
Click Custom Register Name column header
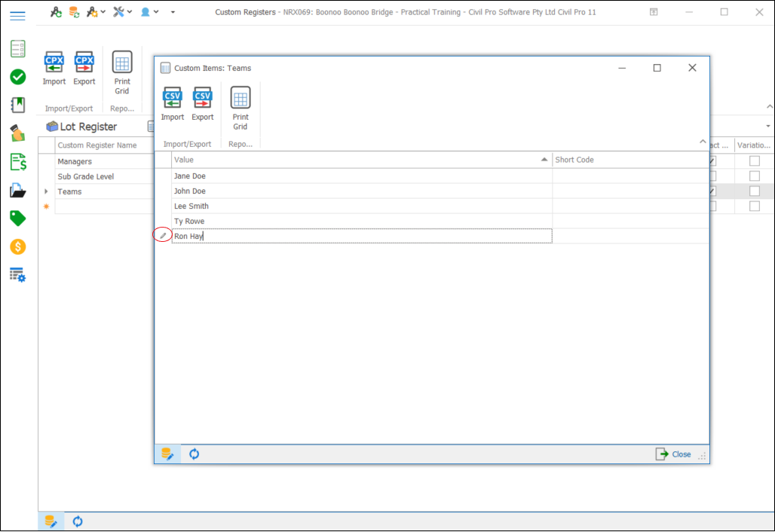[x=104, y=145]
